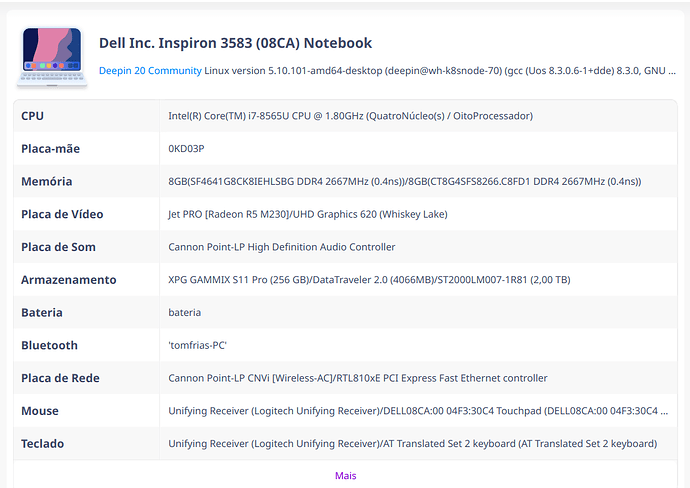Image resolution: width=690 pixels, height=488 pixels.
Task: Click the Intel Core i7-8565U CPU value
Action: (x=350, y=116)
